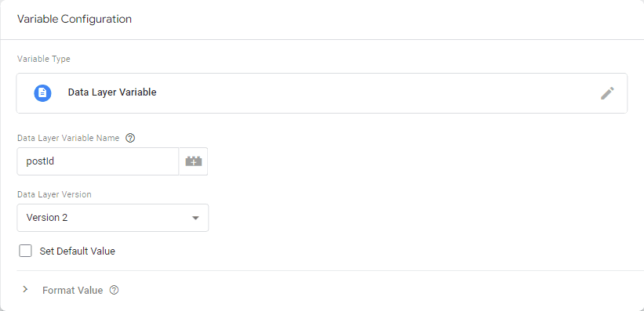This screenshot has height=311, width=644.
Task: Click the blue Data Layer Variable document icon
Action: tap(42, 93)
